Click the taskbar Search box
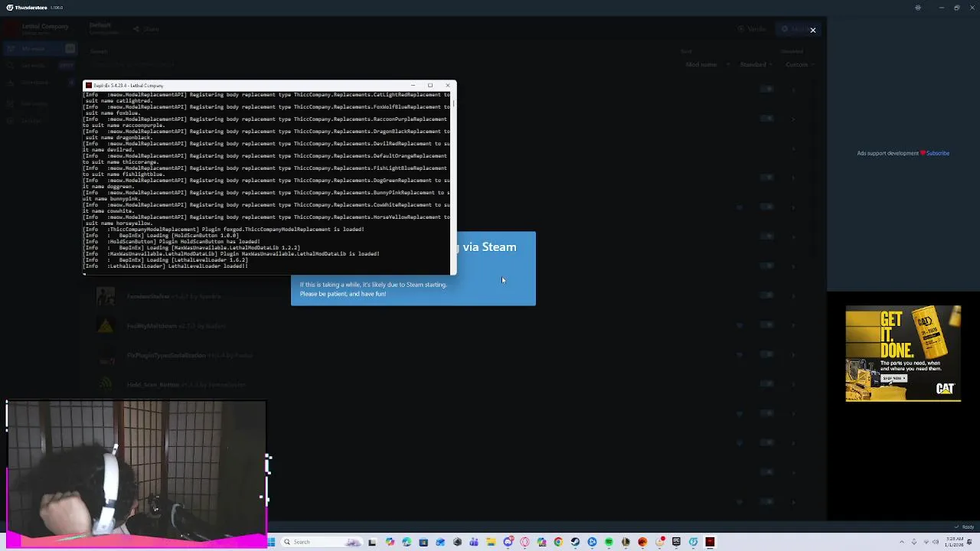This screenshot has width=980, height=551. point(321,542)
